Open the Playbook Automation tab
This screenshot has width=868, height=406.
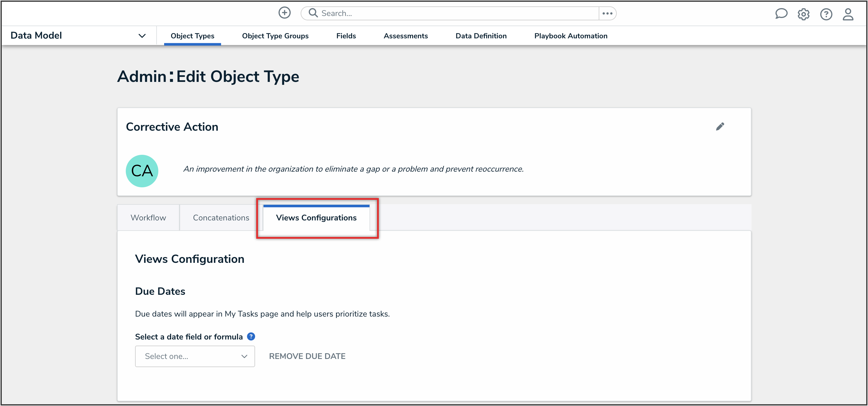pos(571,36)
